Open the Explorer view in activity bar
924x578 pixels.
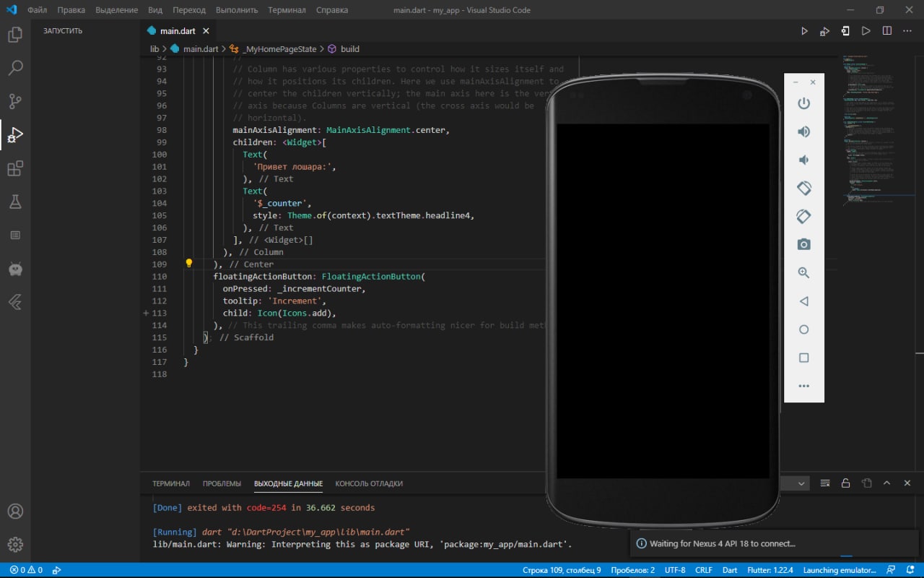coord(15,34)
